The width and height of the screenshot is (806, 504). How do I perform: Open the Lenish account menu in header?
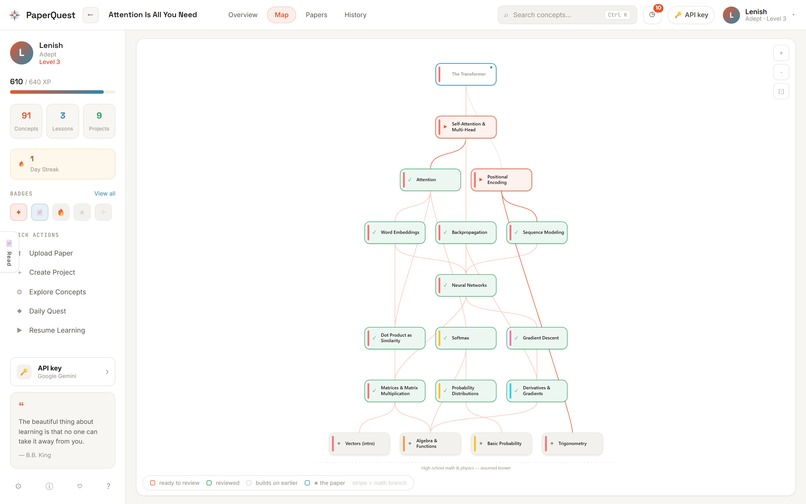pos(761,15)
